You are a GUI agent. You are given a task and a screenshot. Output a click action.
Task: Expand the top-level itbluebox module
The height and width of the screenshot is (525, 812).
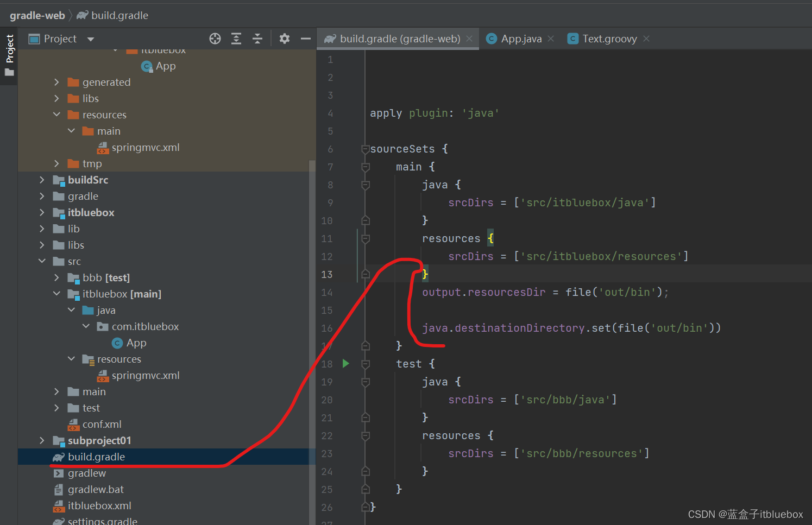point(42,212)
